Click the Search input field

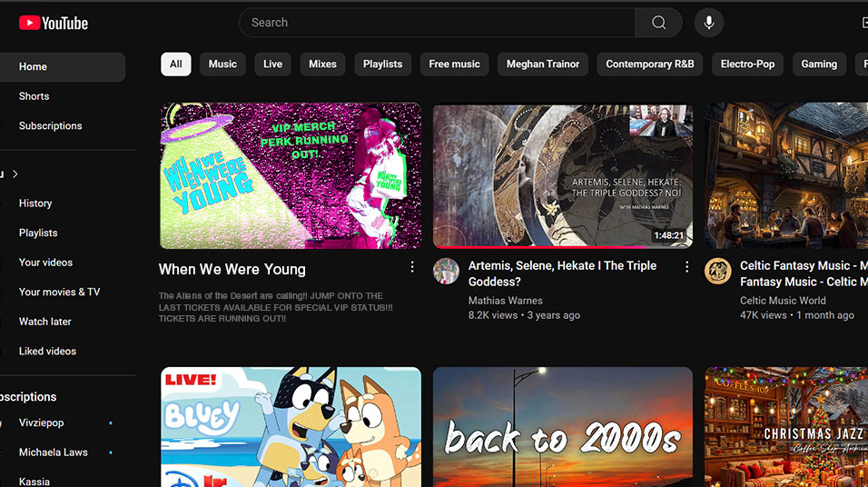pos(438,23)
